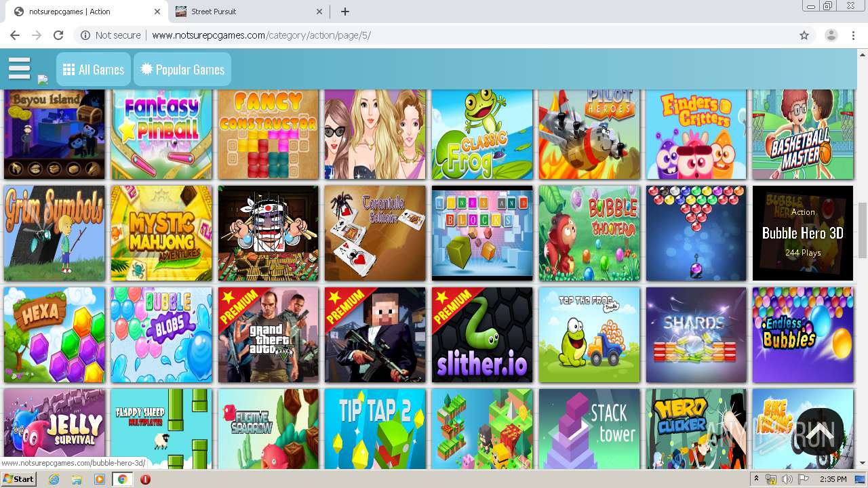View site information for Not secure

(111, 35)
